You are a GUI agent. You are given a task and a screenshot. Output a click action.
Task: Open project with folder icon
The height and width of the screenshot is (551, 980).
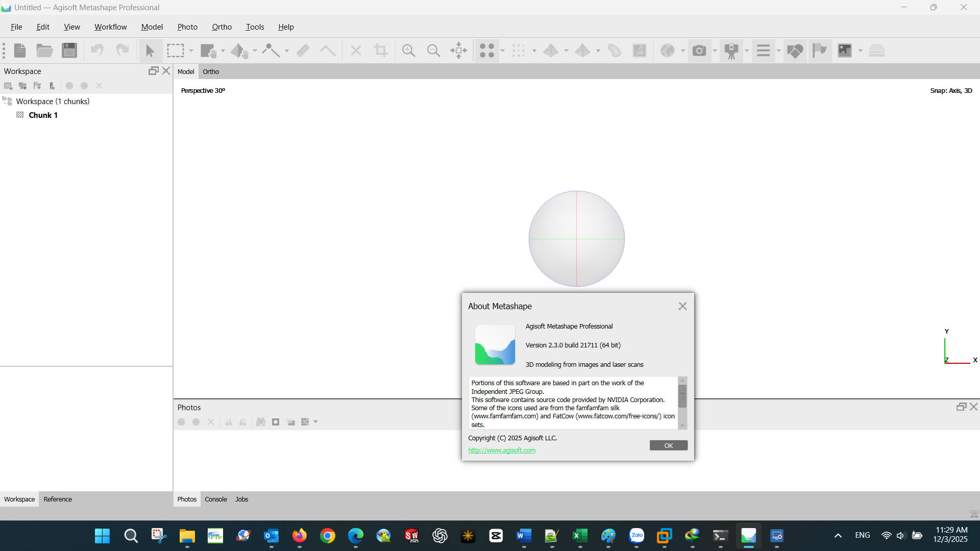(44, 51)
